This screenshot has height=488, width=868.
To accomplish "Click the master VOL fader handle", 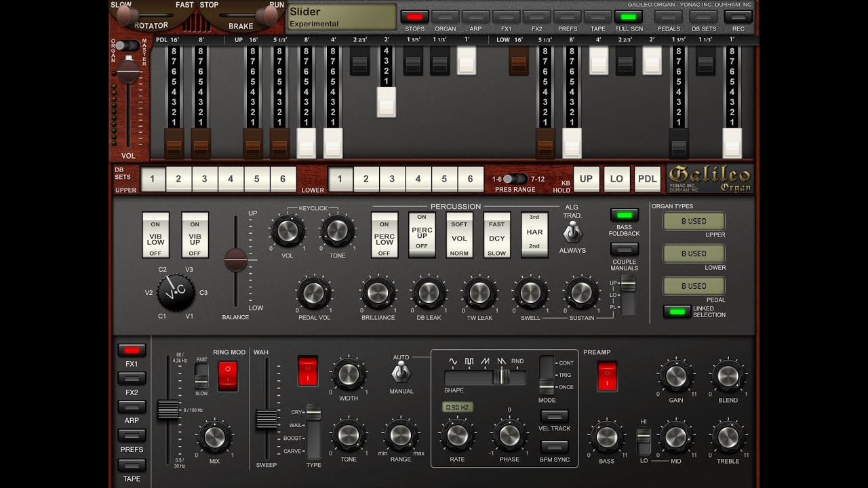I will 127,71.
